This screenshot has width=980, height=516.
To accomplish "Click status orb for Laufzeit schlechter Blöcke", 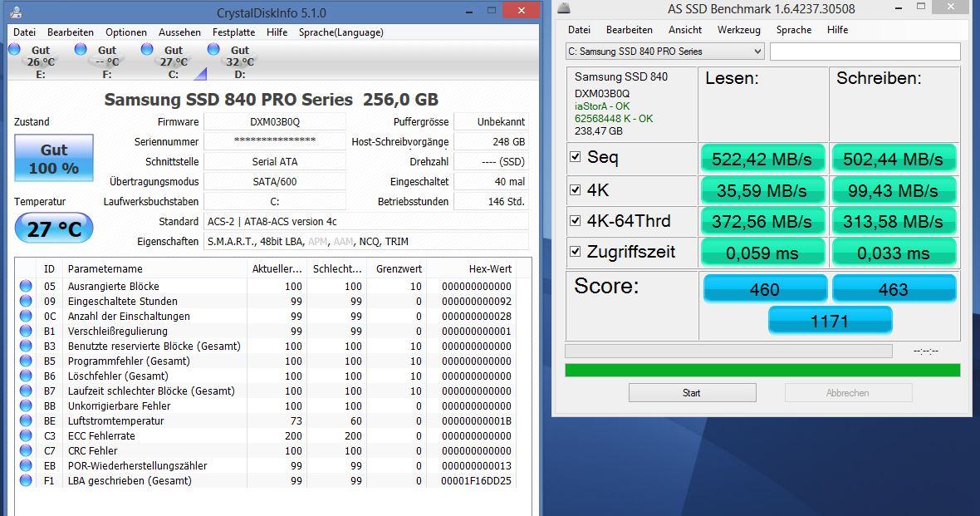I will tap(26, 391).
